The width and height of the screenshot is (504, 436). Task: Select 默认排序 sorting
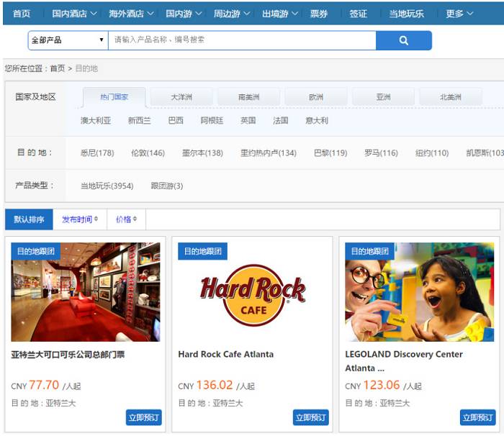pos(29,219)
